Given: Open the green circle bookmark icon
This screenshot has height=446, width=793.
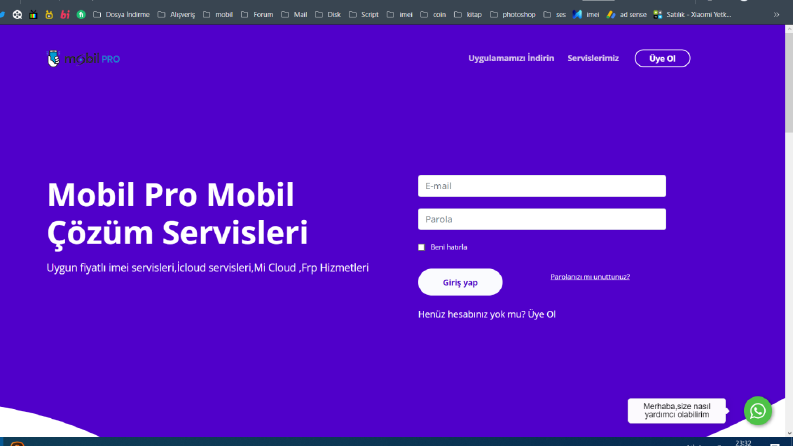Looking at the screenshot, I should [x=81, y=15].
